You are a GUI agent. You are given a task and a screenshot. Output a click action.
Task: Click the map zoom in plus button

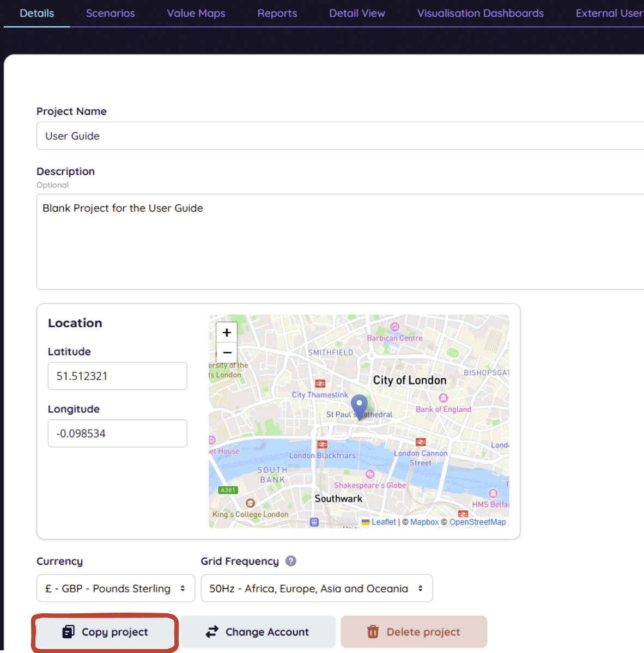(227, 332)
